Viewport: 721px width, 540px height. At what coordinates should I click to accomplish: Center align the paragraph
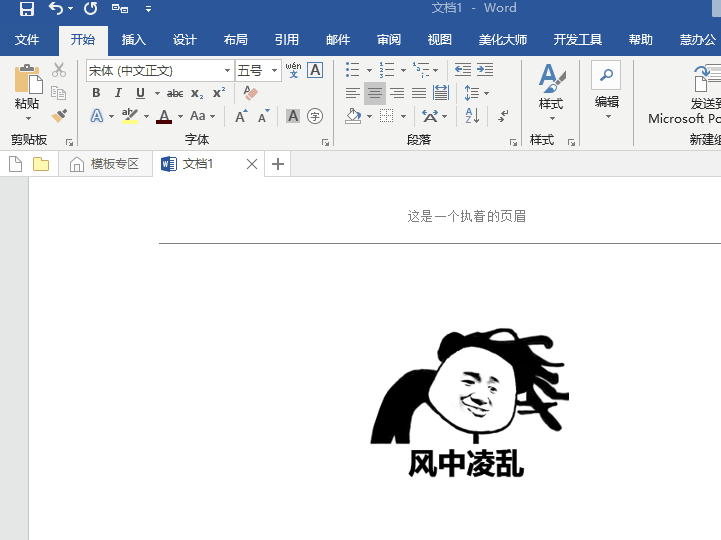[x=375, y=93]
